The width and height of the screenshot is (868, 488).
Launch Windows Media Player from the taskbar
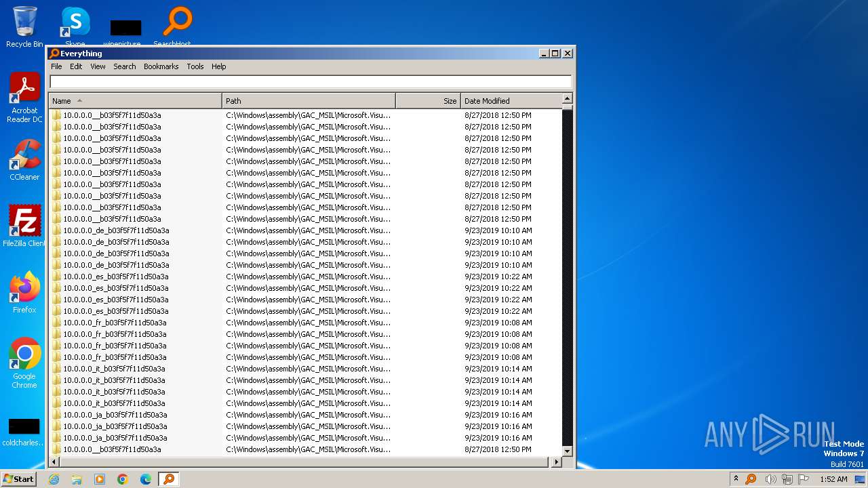pos(100,479)
